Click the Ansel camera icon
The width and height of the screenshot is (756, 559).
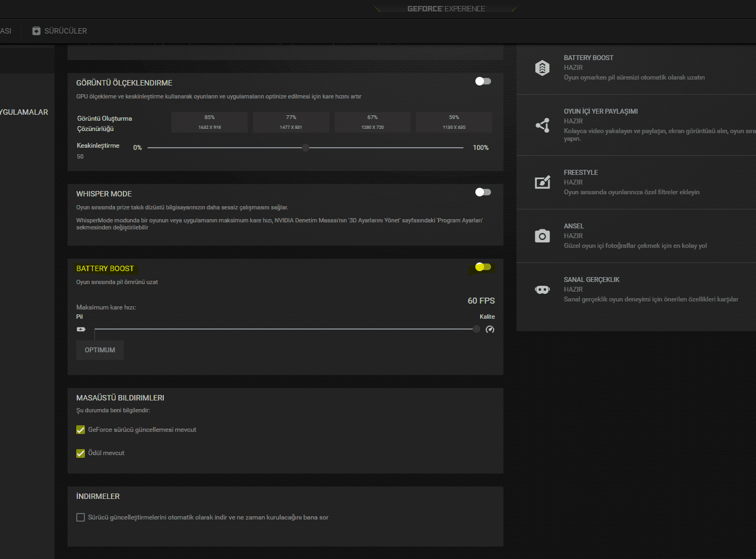542,236
